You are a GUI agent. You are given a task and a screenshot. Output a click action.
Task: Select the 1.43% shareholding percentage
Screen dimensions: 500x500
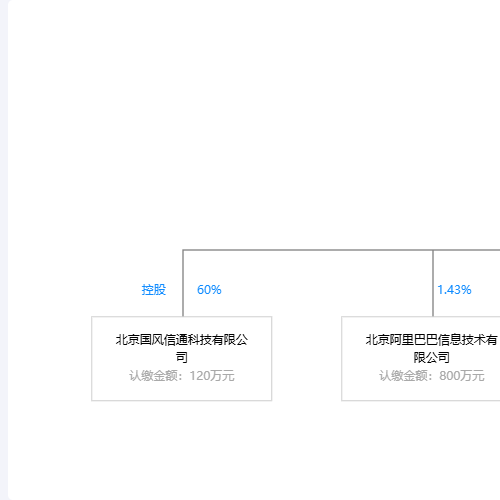click(454, 290)
